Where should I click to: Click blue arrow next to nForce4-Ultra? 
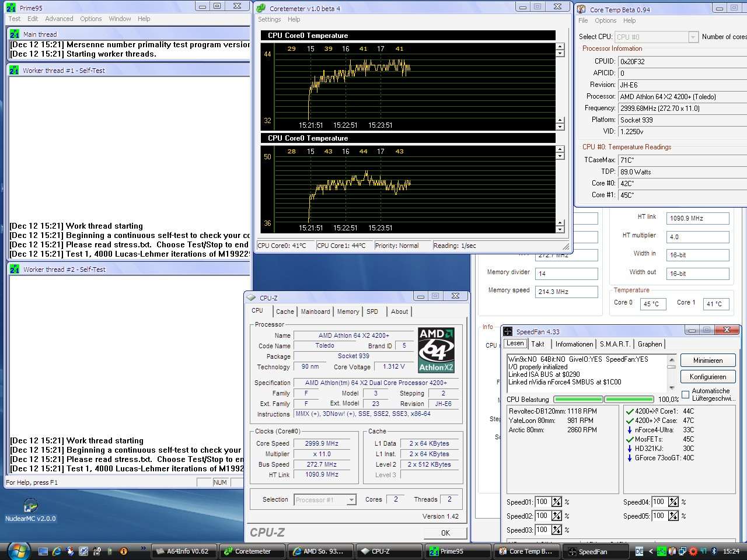(x=630, y=430)
